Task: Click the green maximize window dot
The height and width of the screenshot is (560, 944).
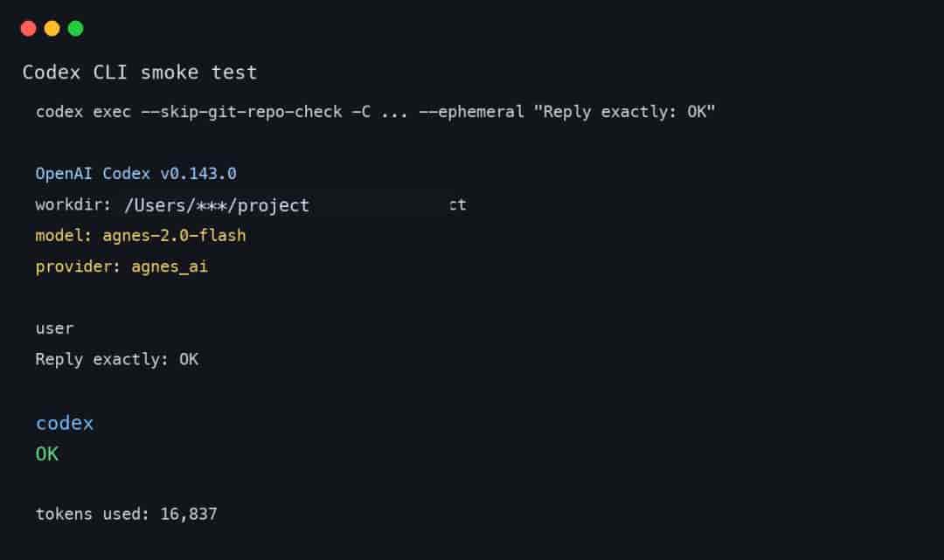Action: point(75,28)
